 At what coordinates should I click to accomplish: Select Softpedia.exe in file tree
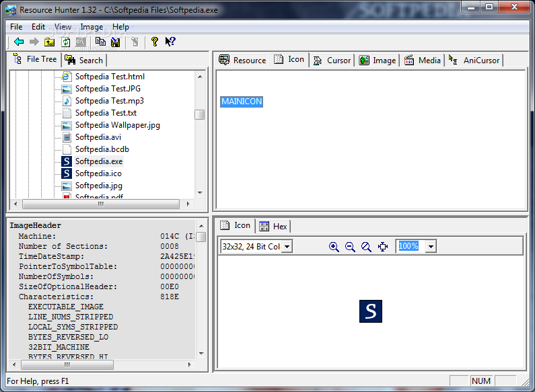click(x=99, y=161)
